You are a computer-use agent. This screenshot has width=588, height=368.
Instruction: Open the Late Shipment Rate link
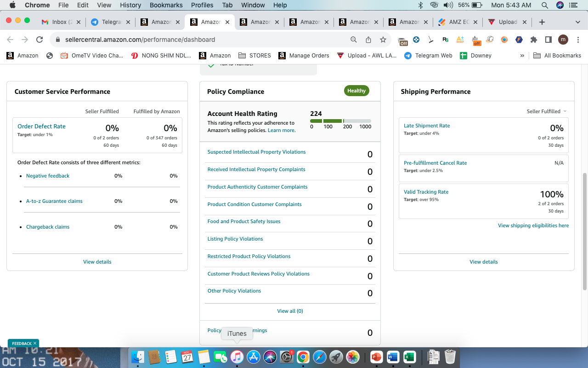point(427,126)
